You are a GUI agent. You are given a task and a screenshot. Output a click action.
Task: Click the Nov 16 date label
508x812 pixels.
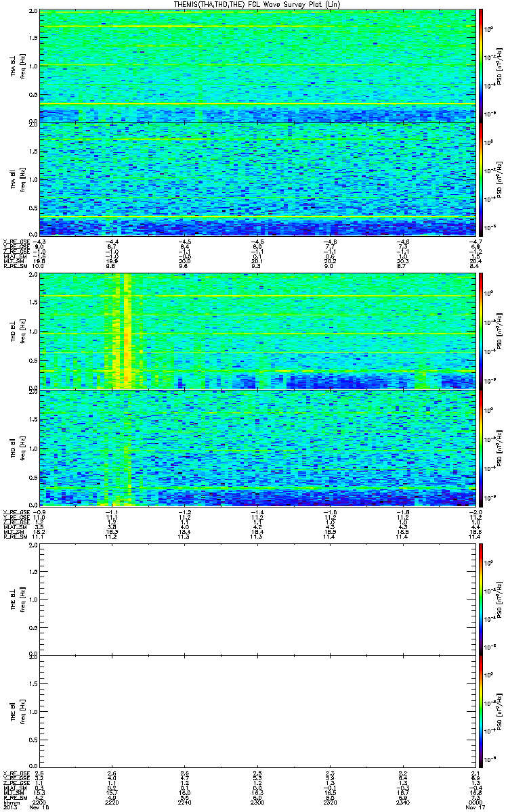tap(40, 808)
